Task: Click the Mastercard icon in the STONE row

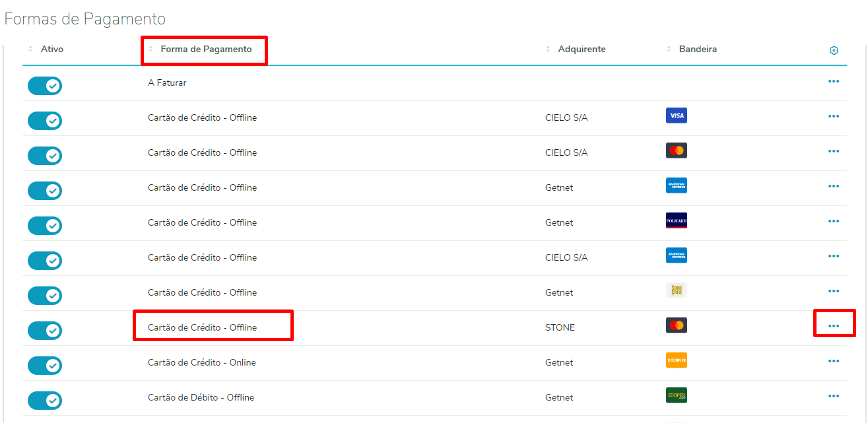Action: click(677, 325)
